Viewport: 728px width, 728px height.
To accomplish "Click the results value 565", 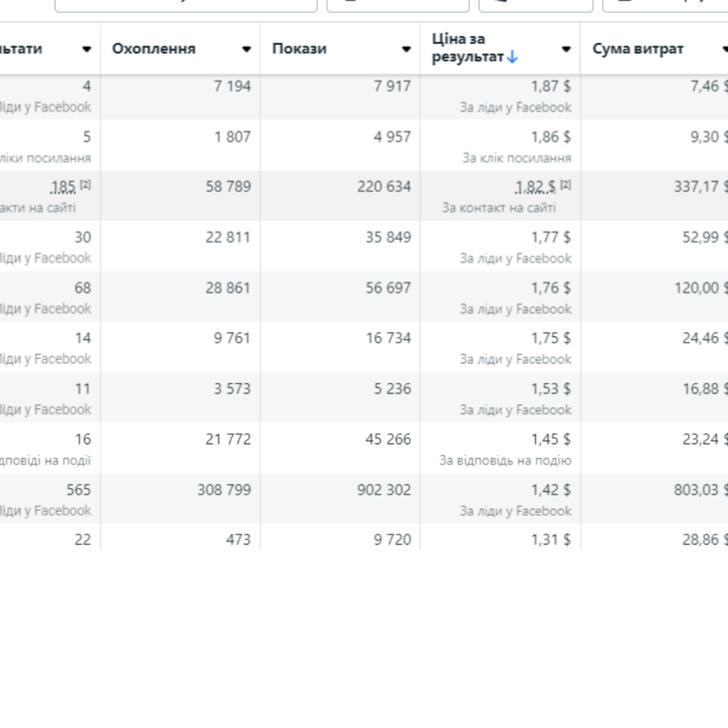I will (78, 490).
